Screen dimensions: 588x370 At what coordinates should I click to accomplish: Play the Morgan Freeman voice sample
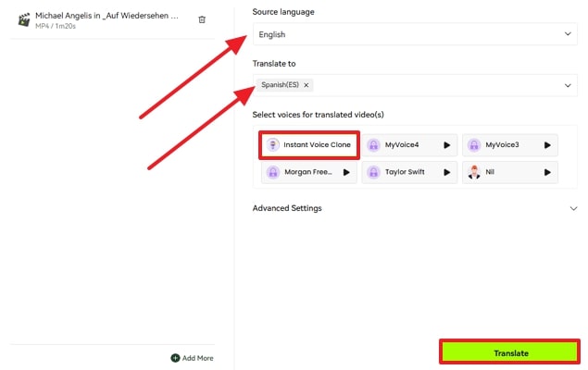click(346, 172)
